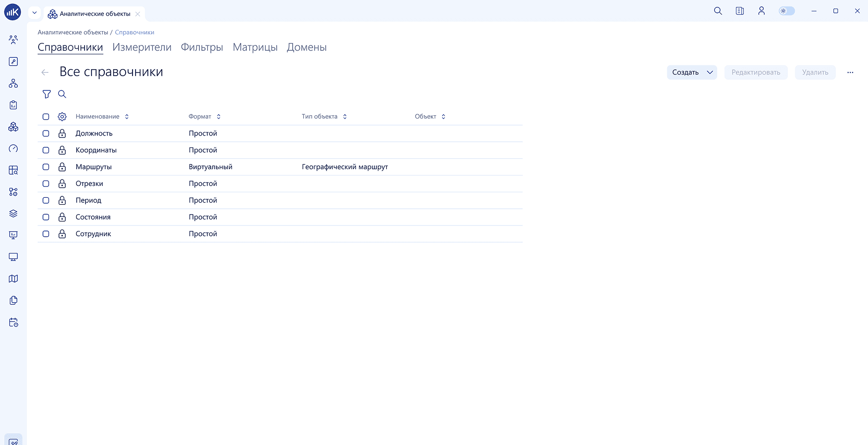The height and width of the screenshot is (445, 868).
Task: Open the analytical objects cubes sidebar icon
Action: [x=13, y=127]
